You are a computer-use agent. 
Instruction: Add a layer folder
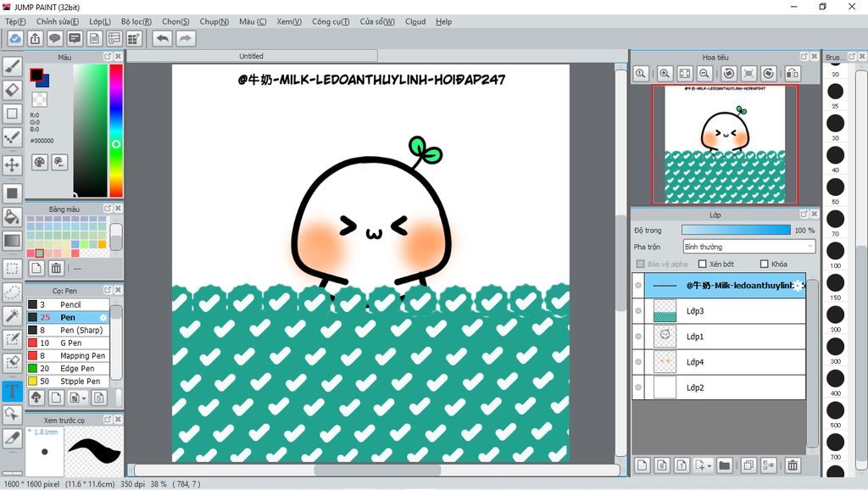click(724, 465)
